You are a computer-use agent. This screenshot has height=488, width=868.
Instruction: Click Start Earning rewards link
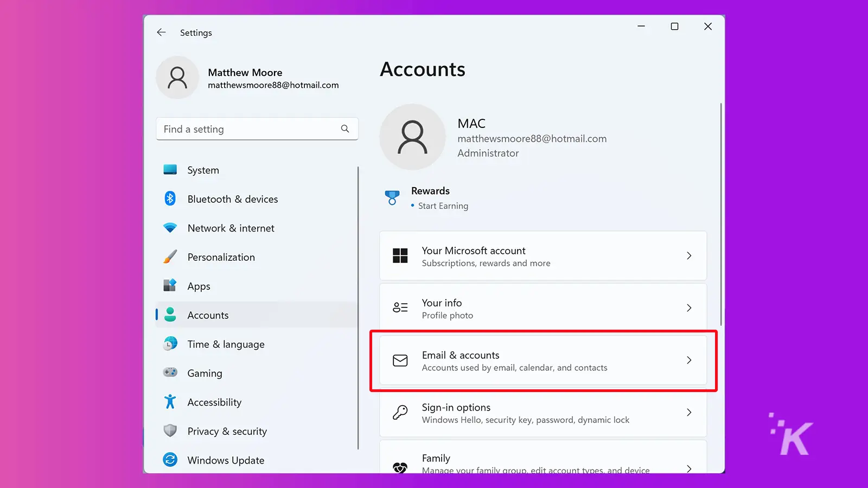(x=443, y=206)
